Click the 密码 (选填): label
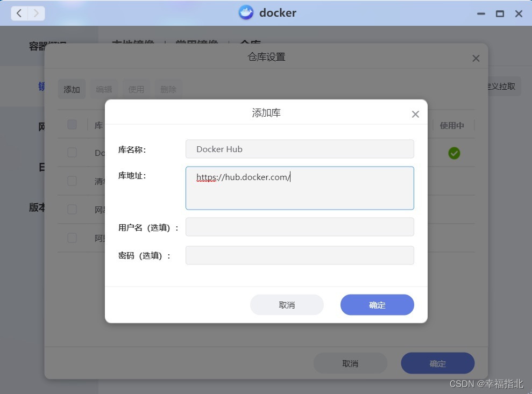The image size is (532, 394). coord(144,256)
